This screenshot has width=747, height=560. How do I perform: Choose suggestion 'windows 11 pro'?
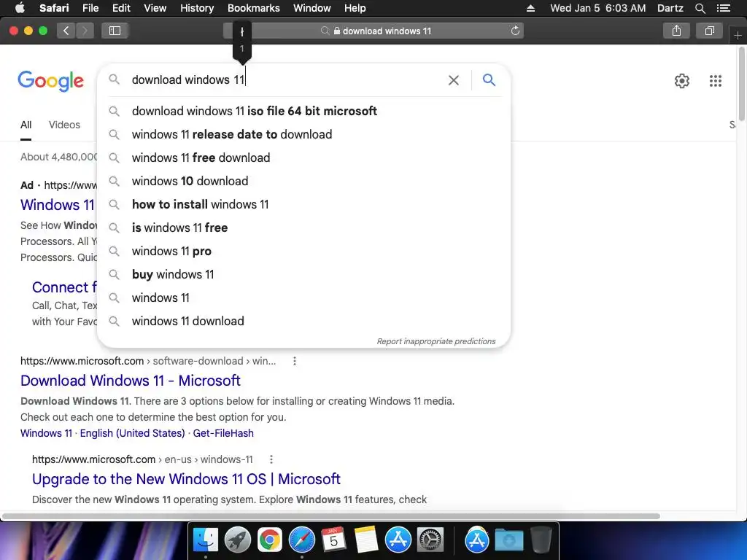coord(304,251)
